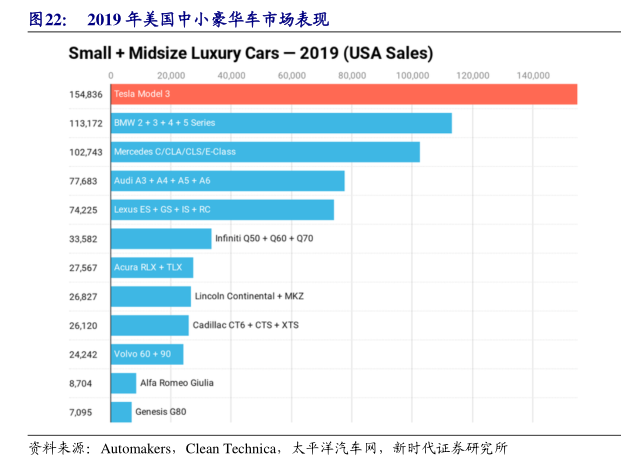Click the 'Lincoln Continental + MKZ' label
Viewport: 621px width, 464px height.
pos(249,296)
